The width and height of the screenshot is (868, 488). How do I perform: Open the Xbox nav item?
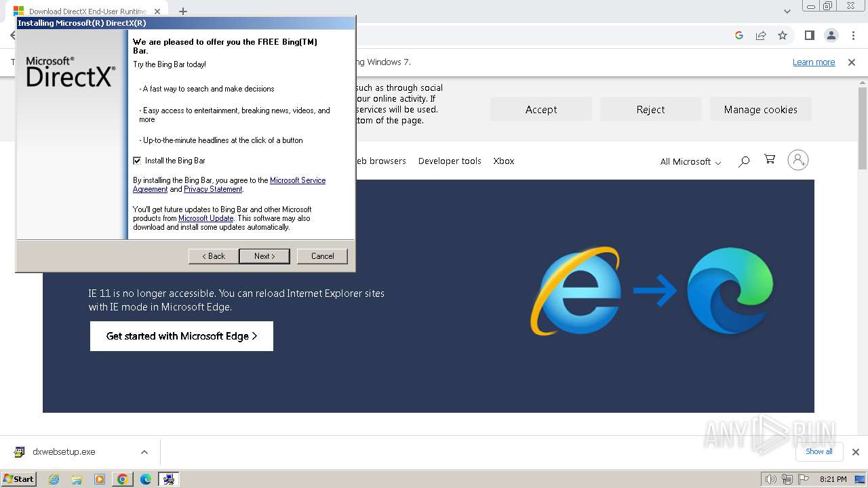[504, 161]
